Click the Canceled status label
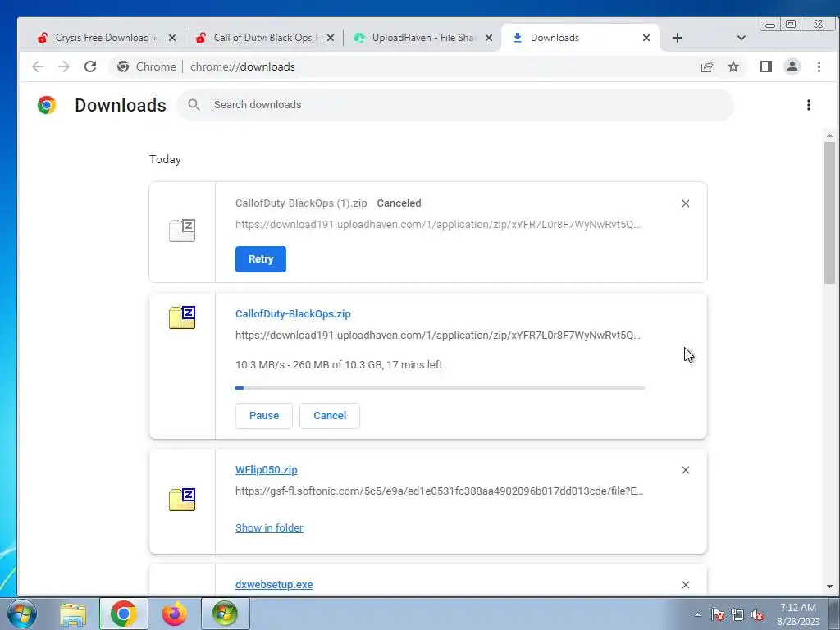Viewport: 840px width, 630px height. 399,203
